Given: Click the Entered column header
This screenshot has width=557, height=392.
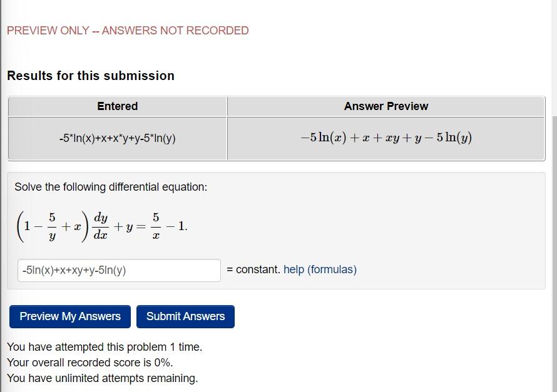Looking at the screenshot, I should pos(116,106).
